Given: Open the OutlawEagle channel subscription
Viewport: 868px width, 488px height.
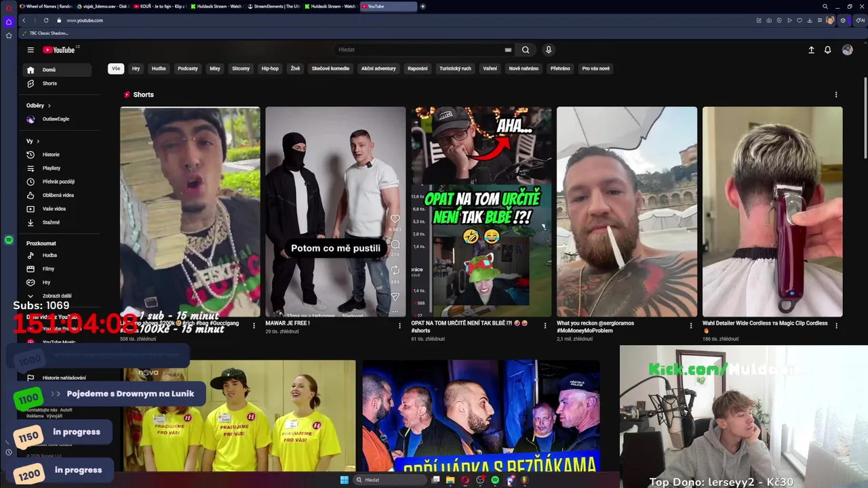Looking at the screenshot, I should [56, 119].
